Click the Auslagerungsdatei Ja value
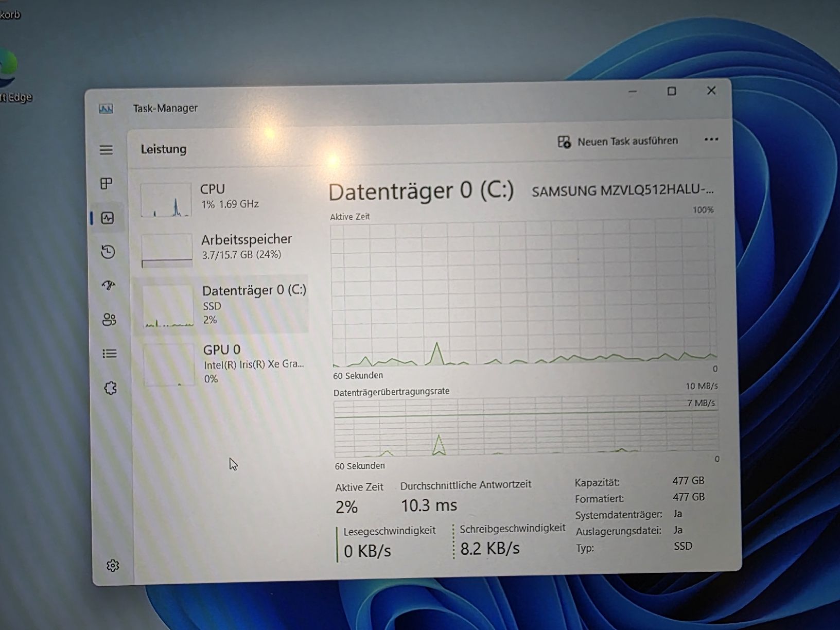This screenshot has width=840, height=630. (678, 530)
